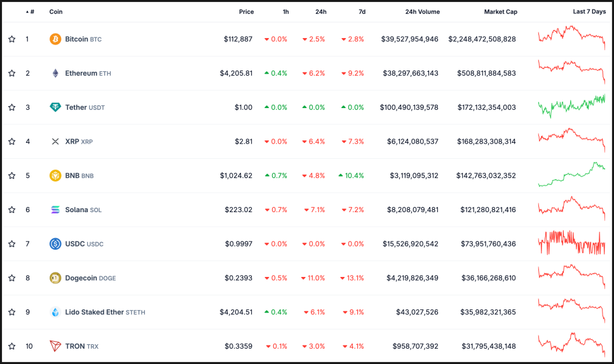Open the Bitcoin BTC coin page
614x364 pixels.
(x=83, y=39)
